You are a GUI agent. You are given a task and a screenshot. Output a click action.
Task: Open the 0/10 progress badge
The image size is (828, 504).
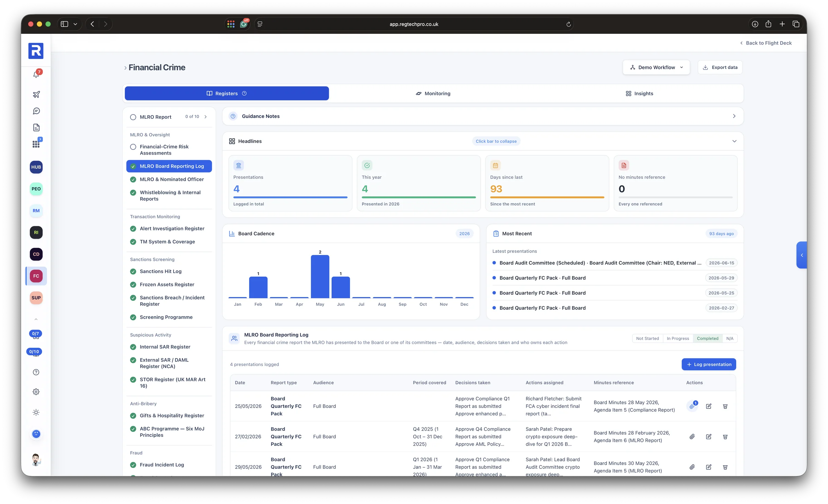pos(34,352)
